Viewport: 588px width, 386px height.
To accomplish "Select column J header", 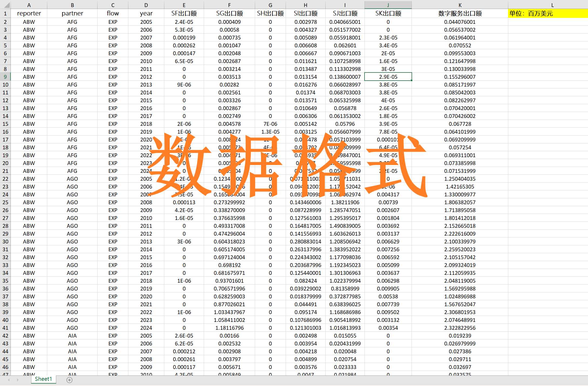I will [388, 5].
